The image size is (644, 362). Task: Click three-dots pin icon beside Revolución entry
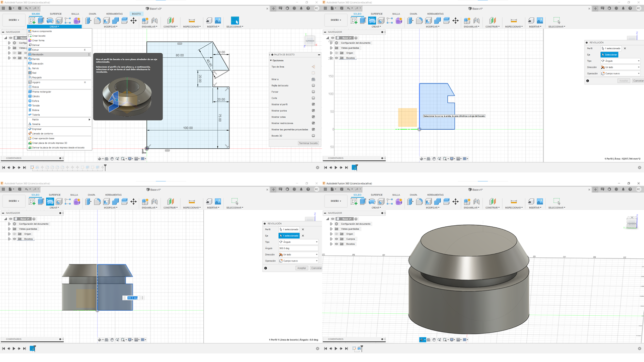pos(90,54)
